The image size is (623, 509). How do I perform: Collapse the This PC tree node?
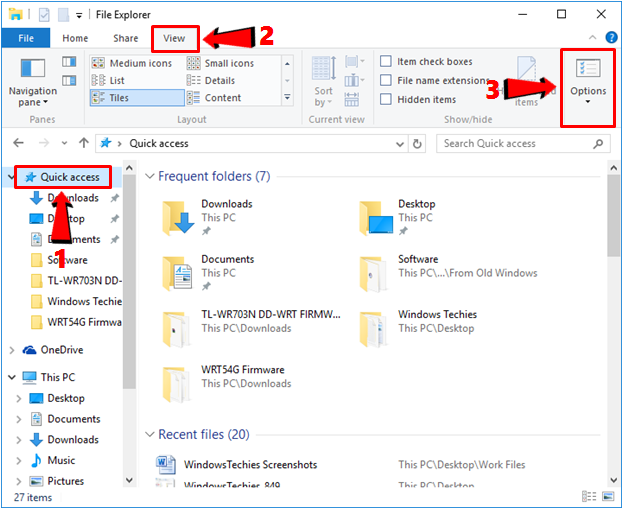point(12,377)
